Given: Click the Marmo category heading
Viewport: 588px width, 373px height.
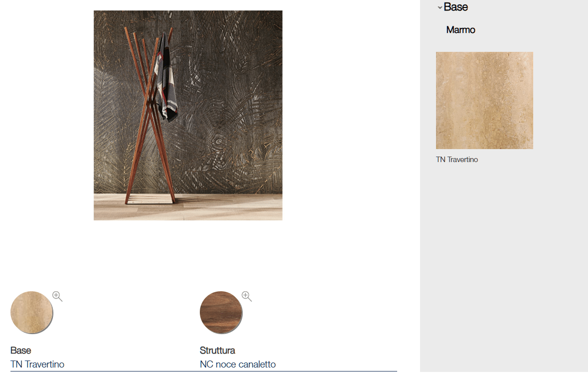Looking at the screenshot, I should click(x=460, y=29).
